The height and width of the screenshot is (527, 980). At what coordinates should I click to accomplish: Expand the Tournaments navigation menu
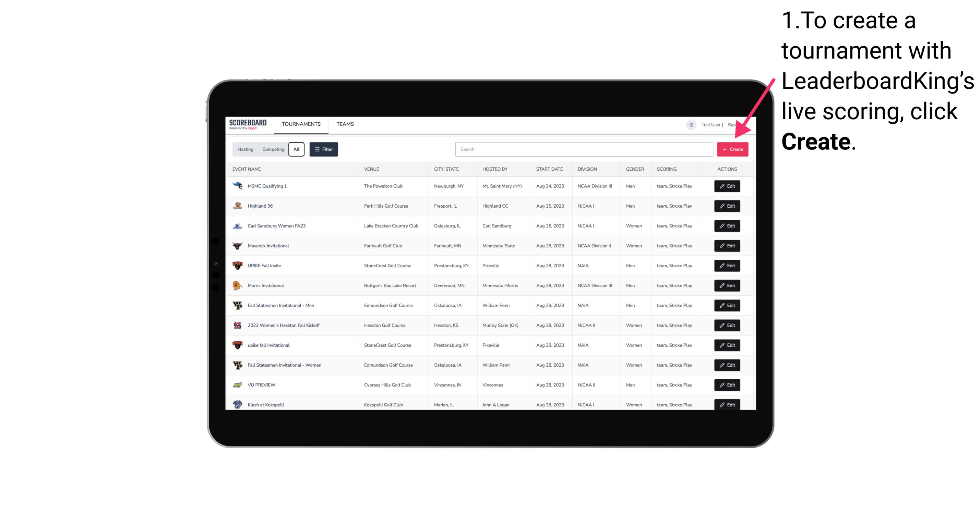tap(301, 124)
